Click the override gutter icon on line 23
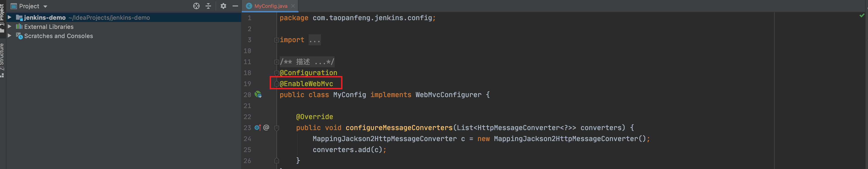 [x=258, y=128]
